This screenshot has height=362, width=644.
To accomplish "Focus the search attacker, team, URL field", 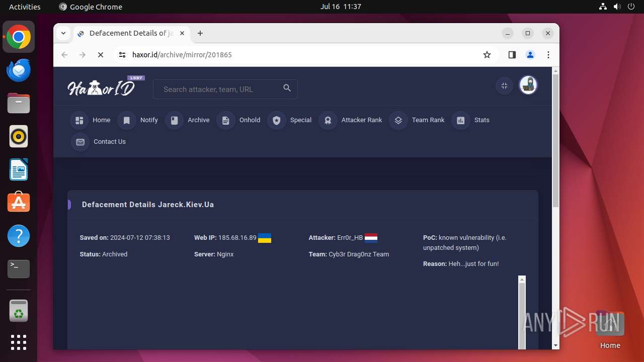I will [225, 89].
